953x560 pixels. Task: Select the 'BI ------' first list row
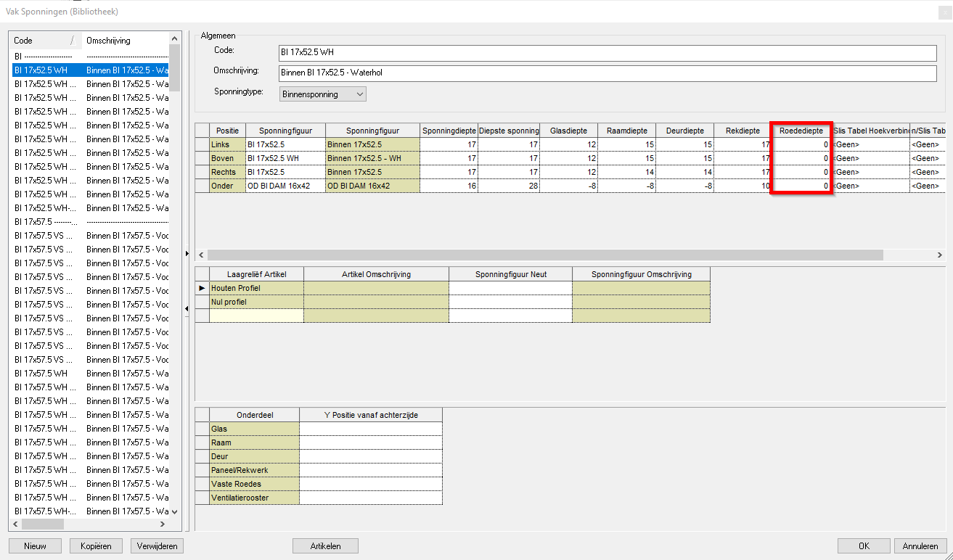tap(90, 57)
